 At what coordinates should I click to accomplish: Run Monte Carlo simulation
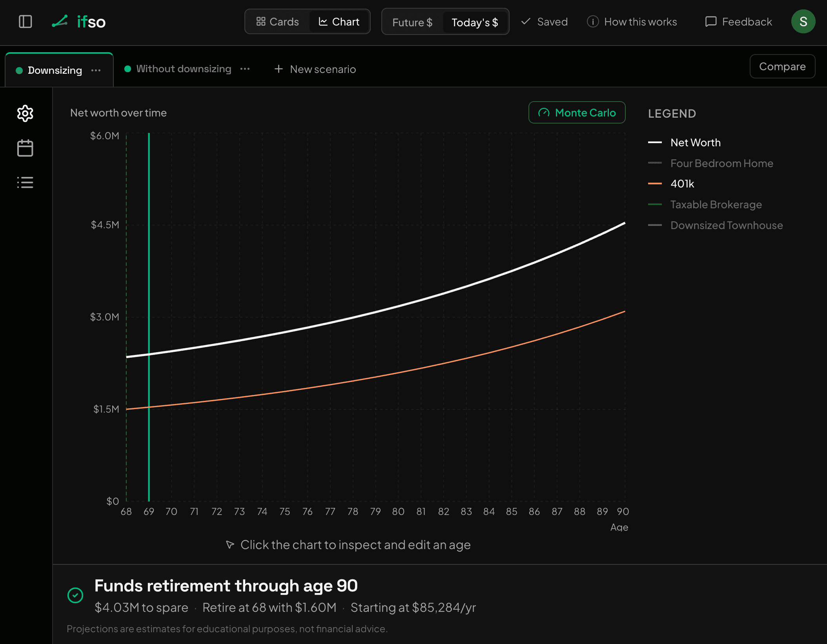pyautogui.click(x=577, y=113)
